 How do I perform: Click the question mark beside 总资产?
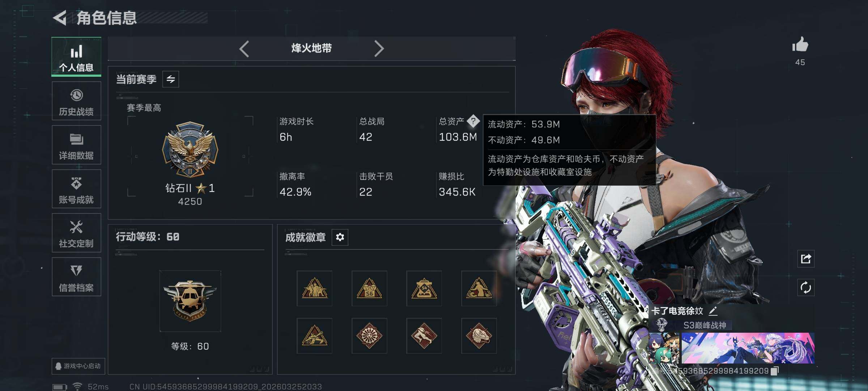pyautogui.click(x=473, y=121)
